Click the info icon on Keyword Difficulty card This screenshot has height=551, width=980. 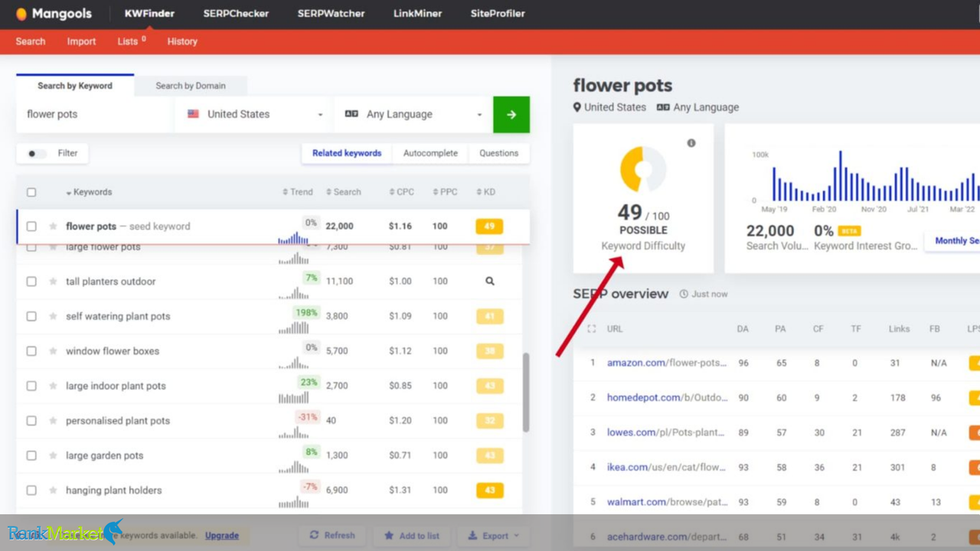point(691,143)
